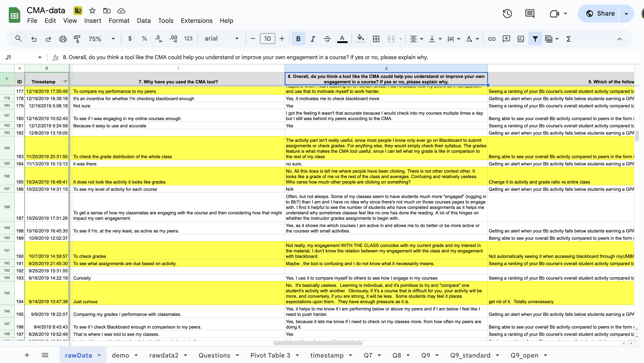
Task: Open the arial font dropdown
Action: click(221, 39)
